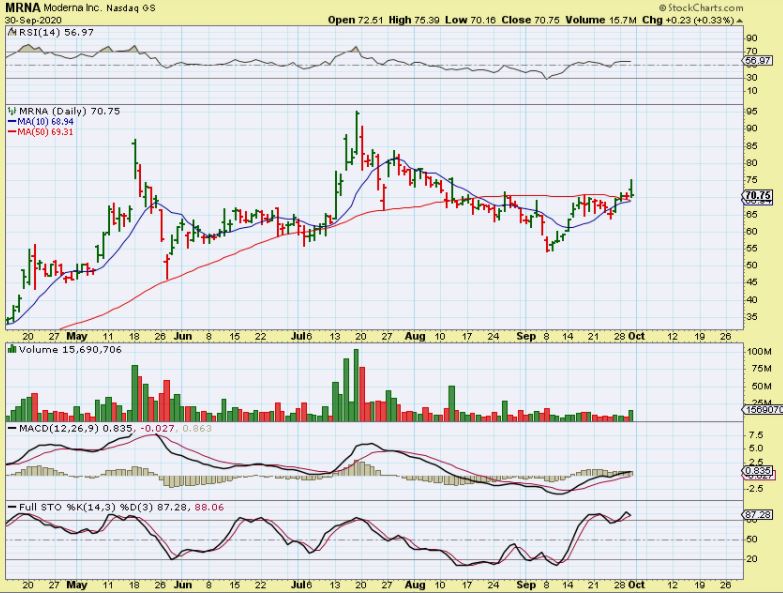This screenshot has height=594, width=783.
Task: Click the chart icon beside RSI(14) label
Action: (12, 32)
